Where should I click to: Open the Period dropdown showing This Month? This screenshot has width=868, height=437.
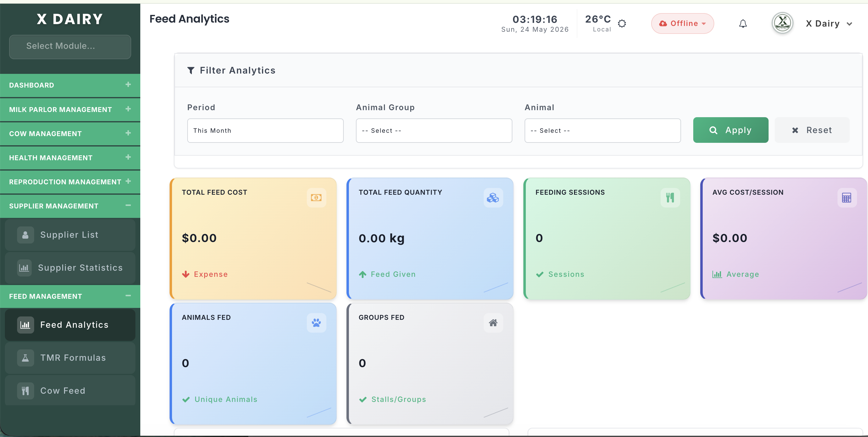pyautogui.click(x=265, y=131)
